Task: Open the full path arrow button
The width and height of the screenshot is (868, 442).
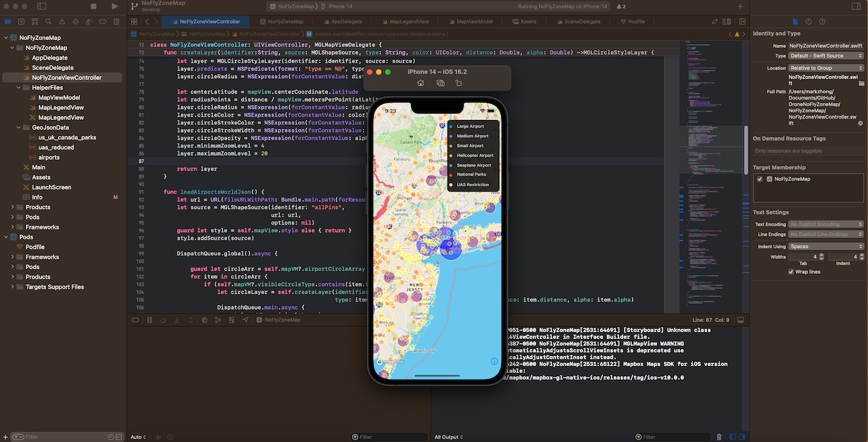Action: (861, 123)
